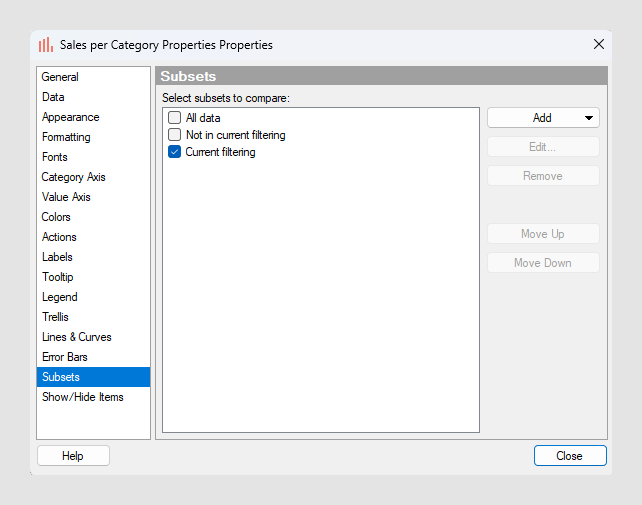The height and width of the screenshot is (505, 642).
Task: Open the Value Axis page
Action: 66,197
